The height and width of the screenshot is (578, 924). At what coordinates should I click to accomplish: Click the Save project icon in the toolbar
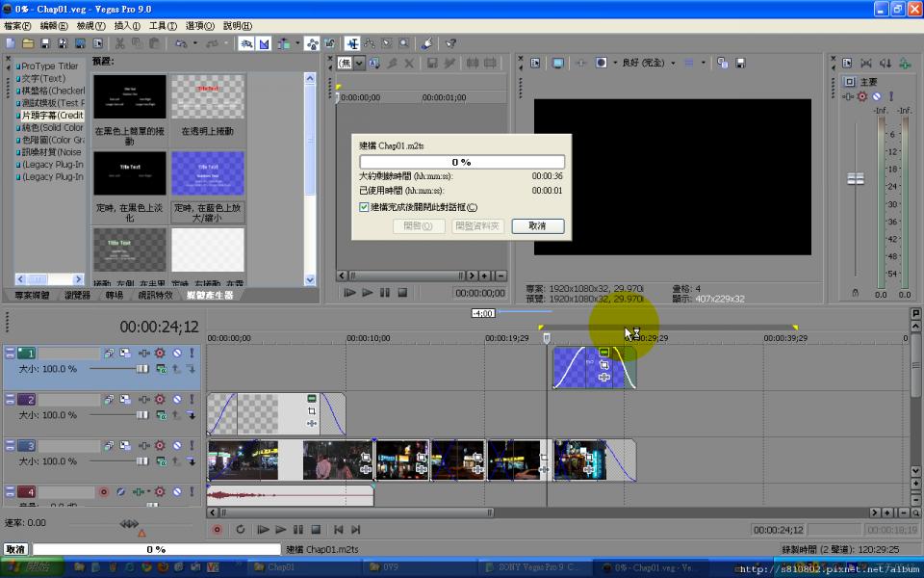tap(47, 43)
